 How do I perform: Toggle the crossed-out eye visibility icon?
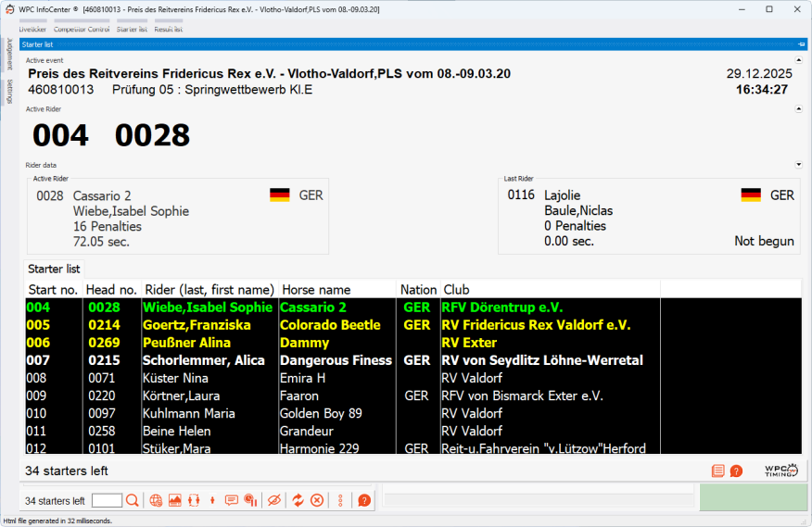[273, 500]
